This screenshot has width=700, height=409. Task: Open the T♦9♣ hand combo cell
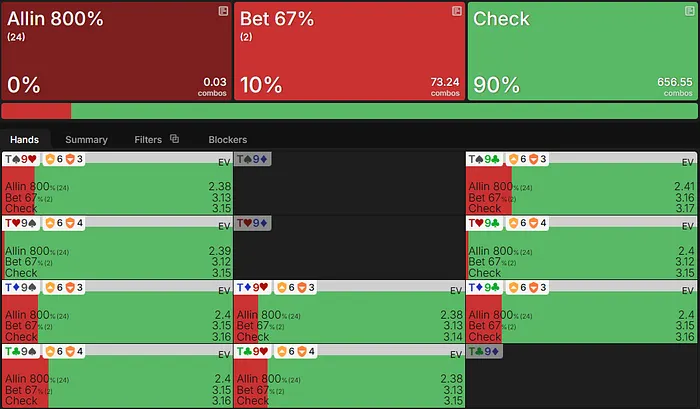click(581, 311)
